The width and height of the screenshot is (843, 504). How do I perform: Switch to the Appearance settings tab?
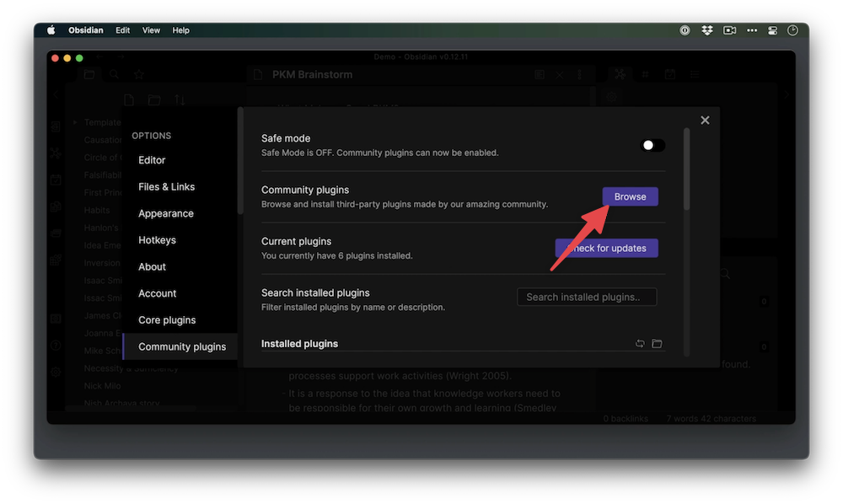165,213
